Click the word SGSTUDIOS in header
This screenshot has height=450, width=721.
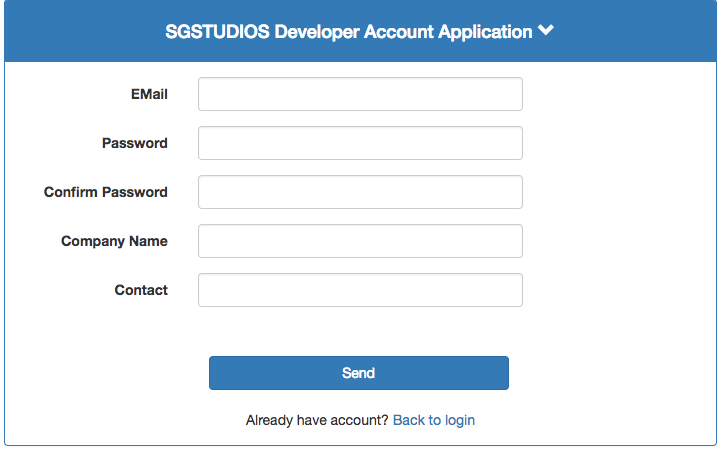(217, 32)
